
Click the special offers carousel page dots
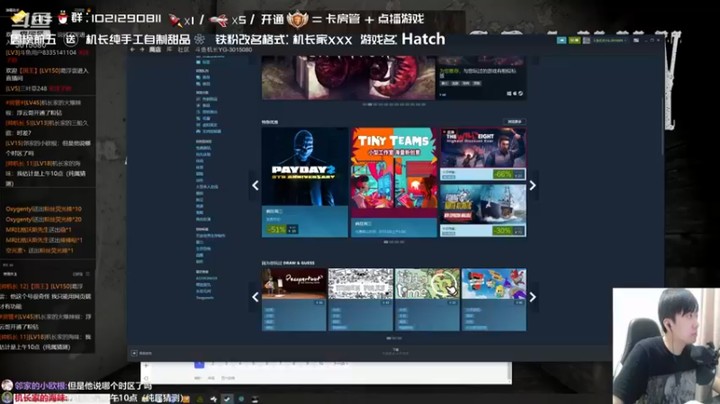(394, 242)
